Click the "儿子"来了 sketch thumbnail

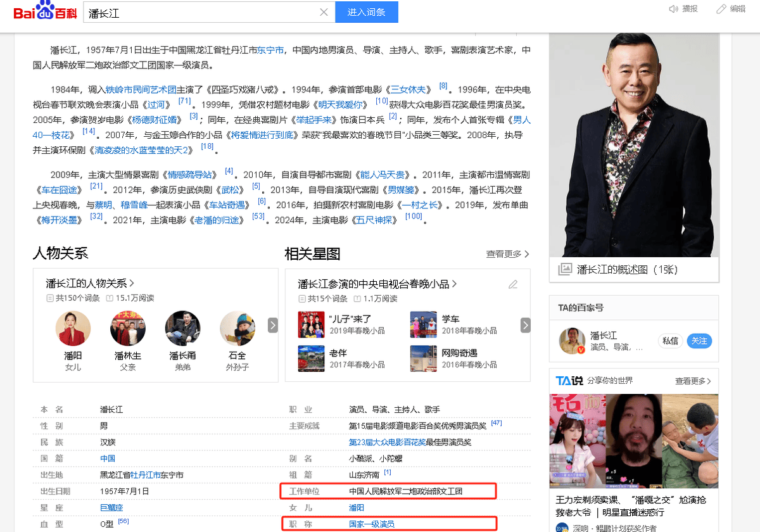point(311,324)
